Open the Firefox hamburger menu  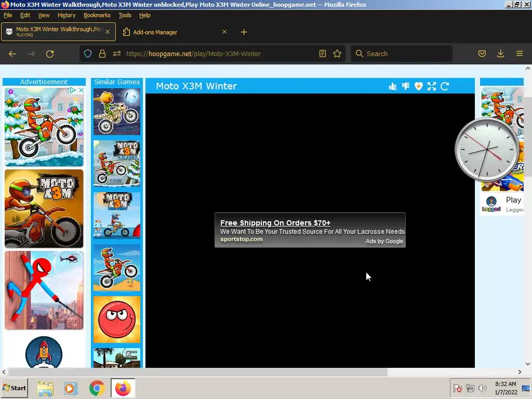click(x=520, y=54)
